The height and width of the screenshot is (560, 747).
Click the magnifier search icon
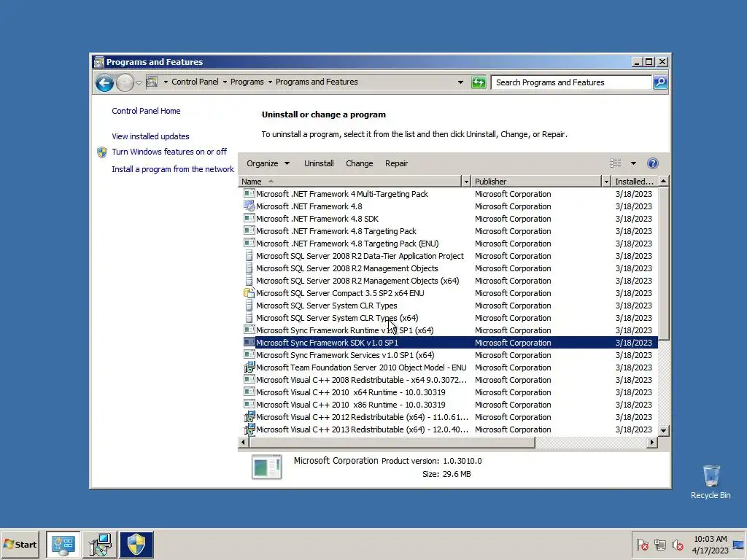[659, 82]
